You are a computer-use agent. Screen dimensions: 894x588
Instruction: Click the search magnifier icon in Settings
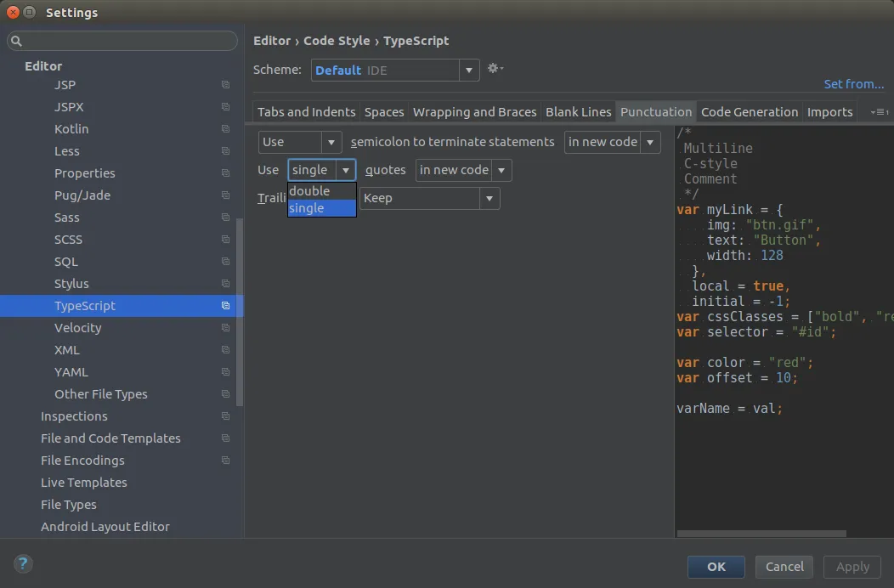click(17, 42)
